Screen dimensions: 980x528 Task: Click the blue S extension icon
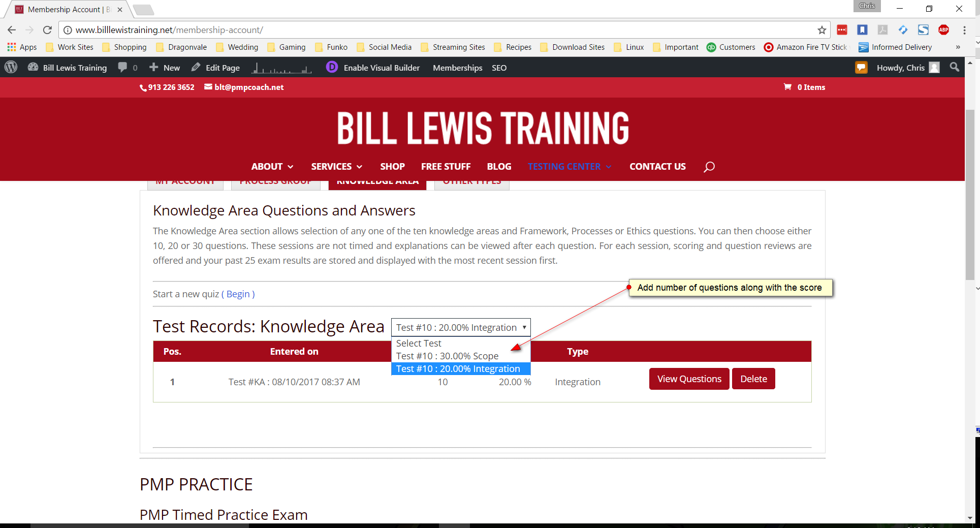coord(923,30)
